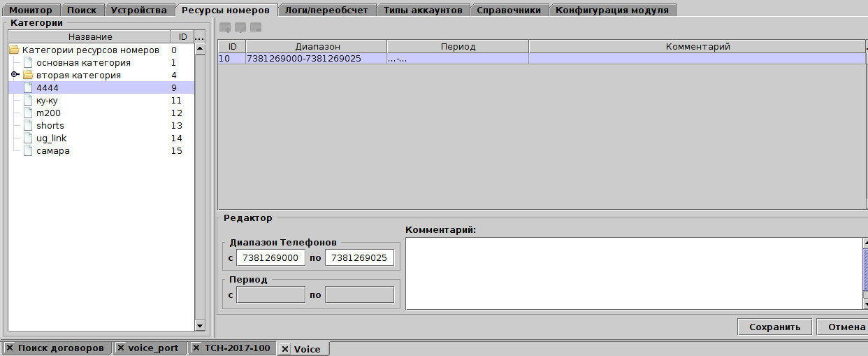This screenshot has width=868, height=356.
Task: Click the Отмена button
Action: pos(844,327)
